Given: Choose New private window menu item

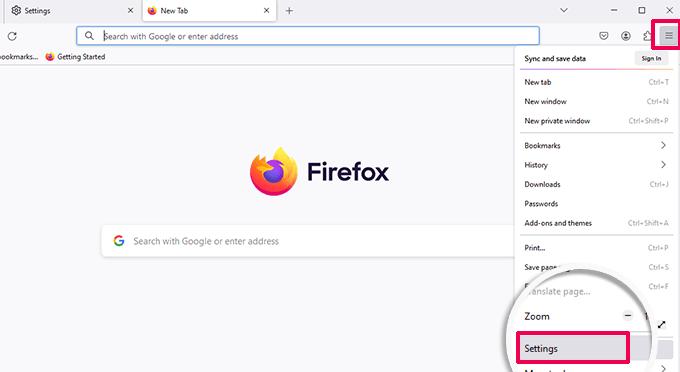Looking at the screenshot, I should 596,121.
